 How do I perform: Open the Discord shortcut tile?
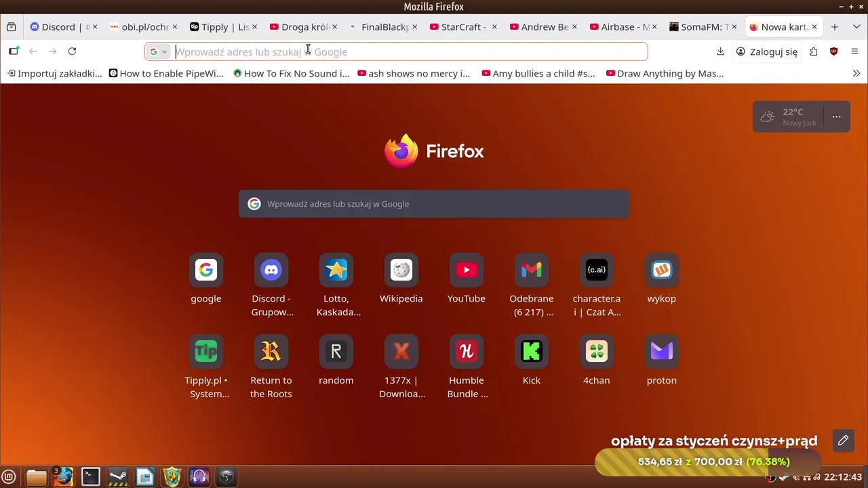coord(271,270)
